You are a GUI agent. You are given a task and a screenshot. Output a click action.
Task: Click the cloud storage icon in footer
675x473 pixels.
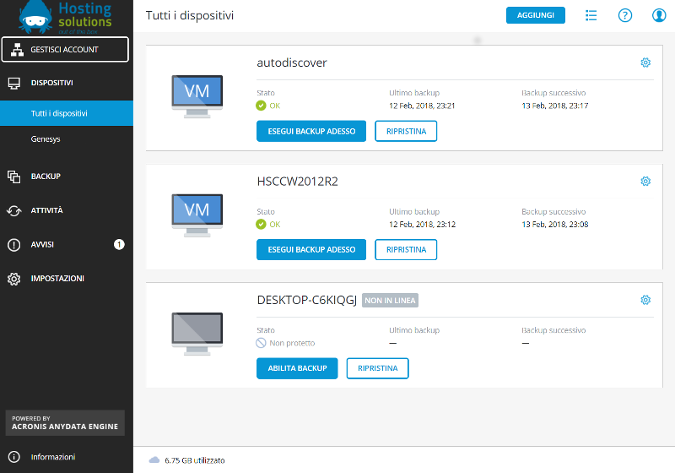point(154,460)
